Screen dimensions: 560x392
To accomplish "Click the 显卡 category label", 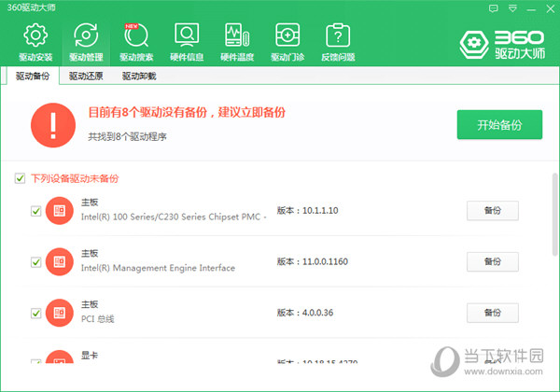I will tap(90, 356).
